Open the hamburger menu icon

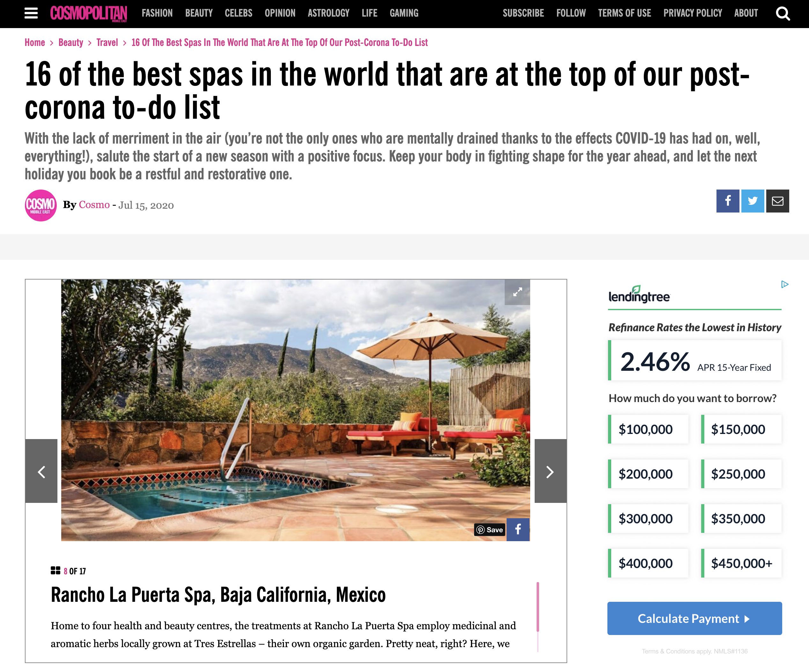click(31, 13)
